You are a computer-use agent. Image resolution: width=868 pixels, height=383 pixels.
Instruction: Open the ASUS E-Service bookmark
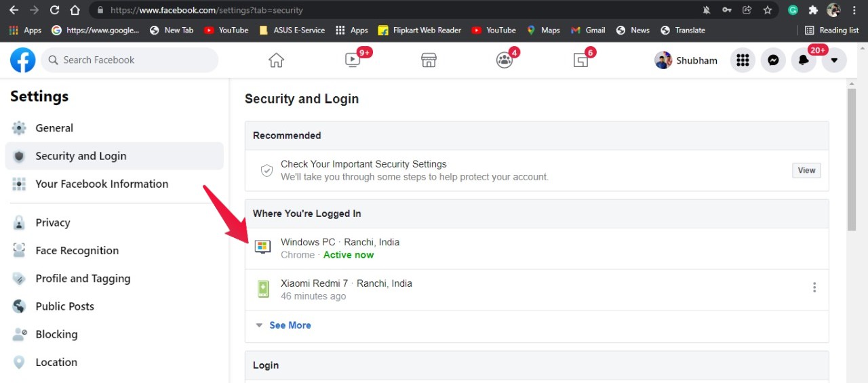tap(292, 30)
